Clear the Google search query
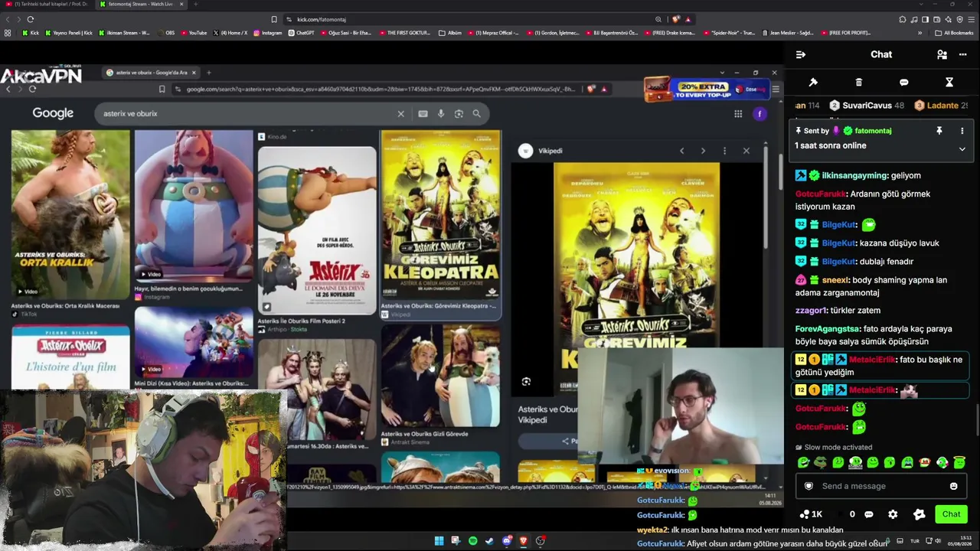The image size is (980, 551). [400, 113]
